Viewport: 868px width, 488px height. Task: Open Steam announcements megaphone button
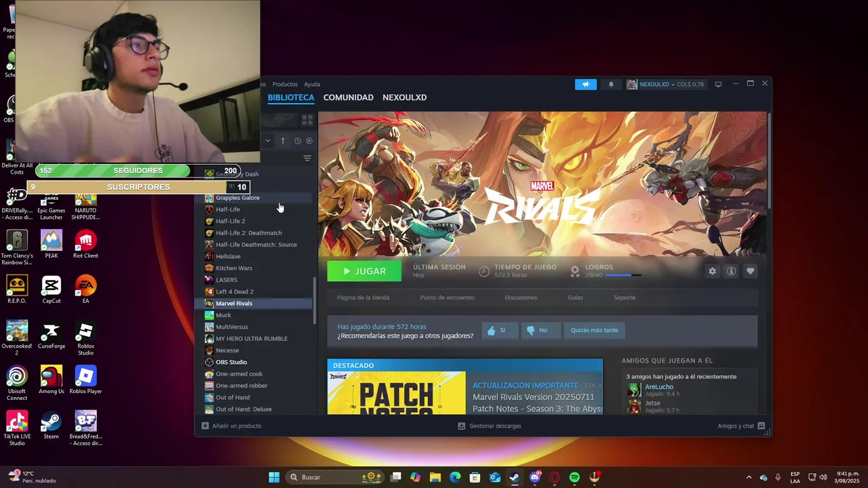(x=586, y=84)
